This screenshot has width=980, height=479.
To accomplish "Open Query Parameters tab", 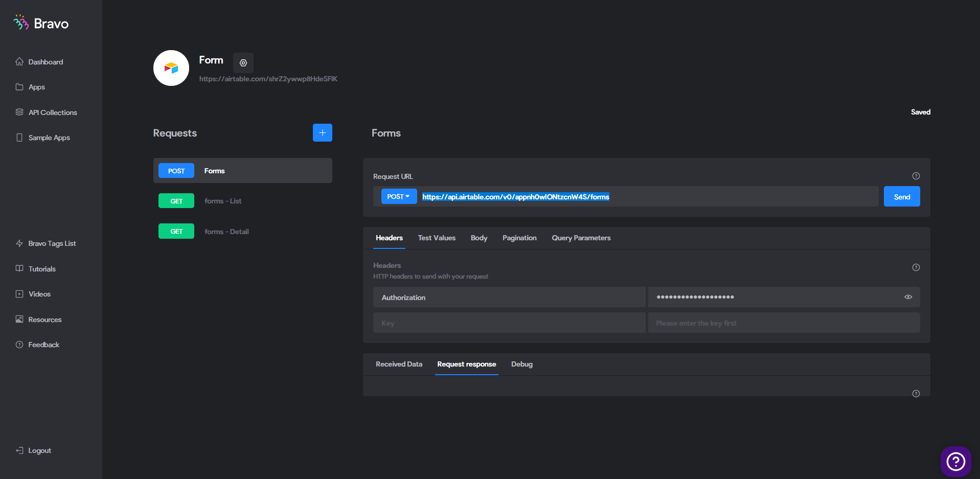I will [x=581, y=238].
